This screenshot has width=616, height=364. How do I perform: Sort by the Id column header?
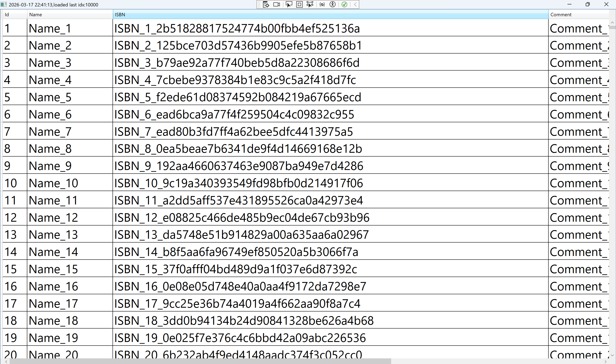(15, 14)
